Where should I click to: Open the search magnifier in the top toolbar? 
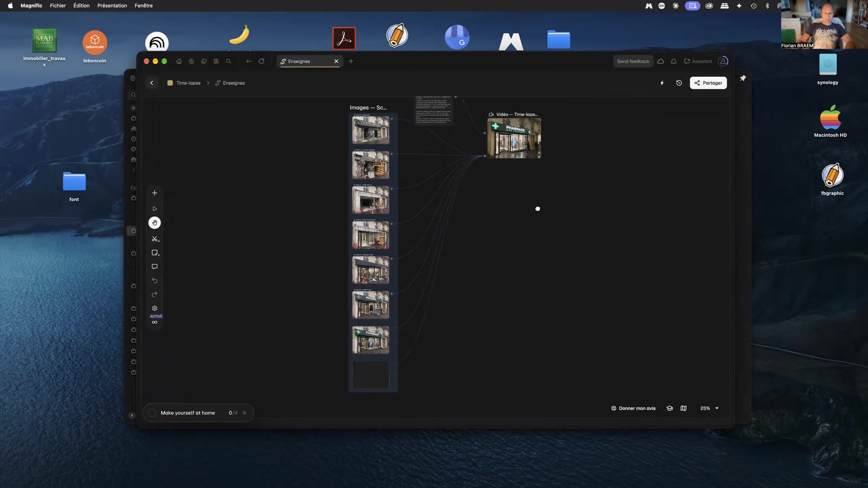click(x=229, y=61)
